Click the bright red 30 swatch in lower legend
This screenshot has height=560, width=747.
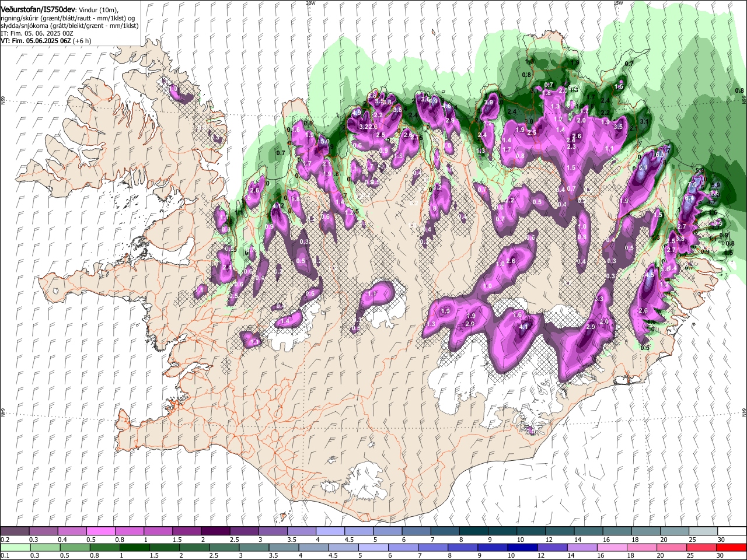coord(731,547)
